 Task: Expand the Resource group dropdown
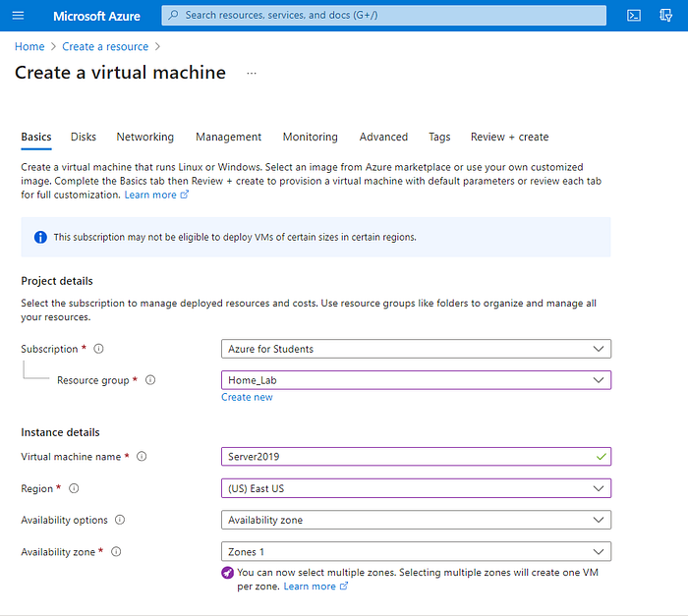point(416,380)
